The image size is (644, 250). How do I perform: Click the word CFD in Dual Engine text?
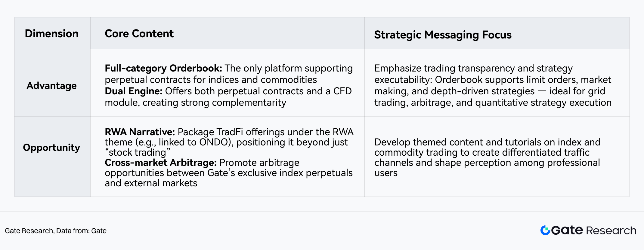coord(342,91)
